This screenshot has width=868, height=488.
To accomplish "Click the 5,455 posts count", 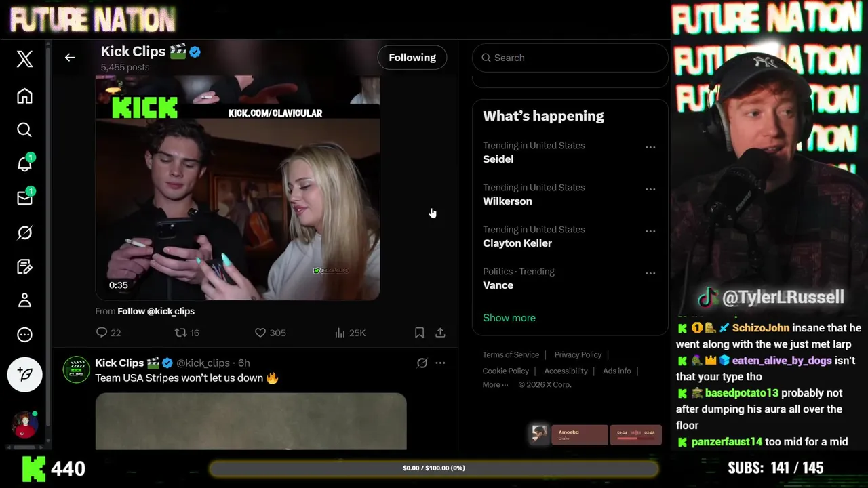I will pyautogui.click(x=125, y=67).
